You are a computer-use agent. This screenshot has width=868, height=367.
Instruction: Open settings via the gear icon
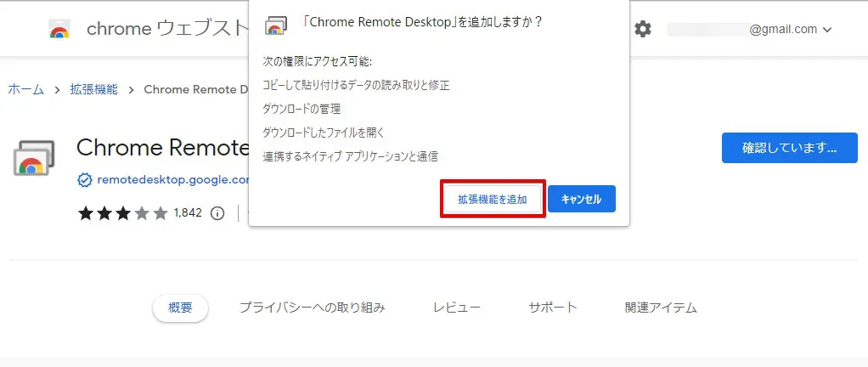[643, 30]
